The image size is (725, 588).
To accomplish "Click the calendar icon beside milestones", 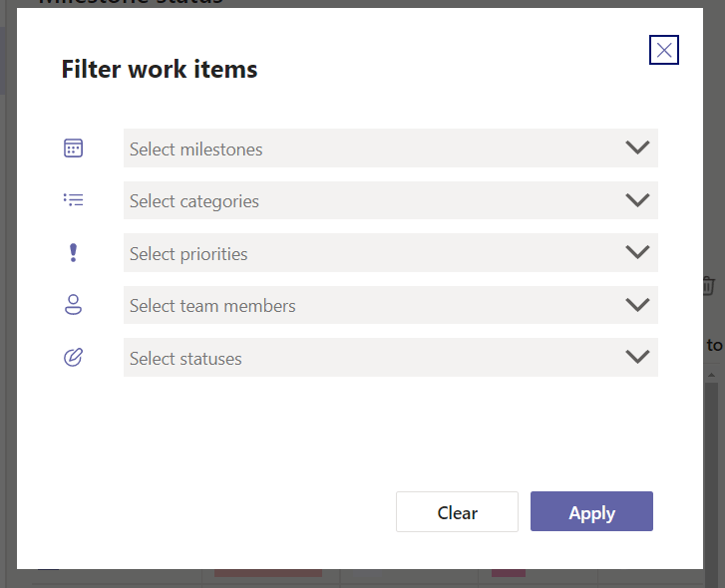I will point(73,148).
